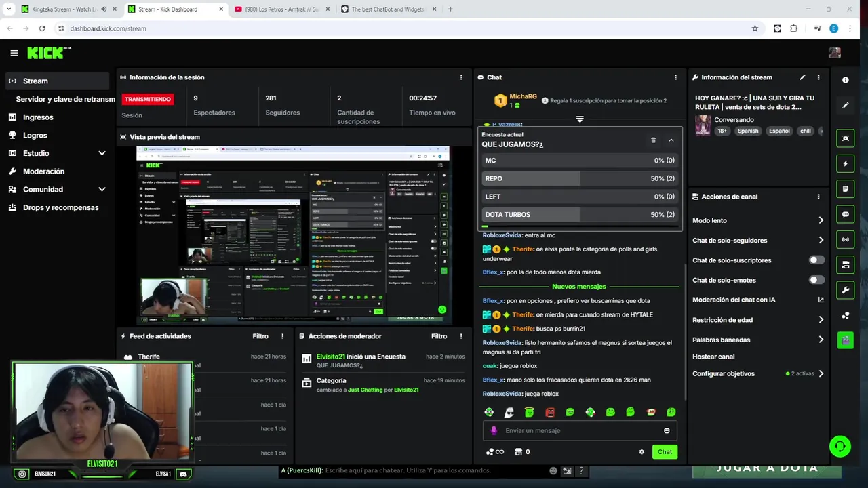Open the browser tab list dropdown arrow
Viewport: 868px width, 488px height.
coord(8,9)
